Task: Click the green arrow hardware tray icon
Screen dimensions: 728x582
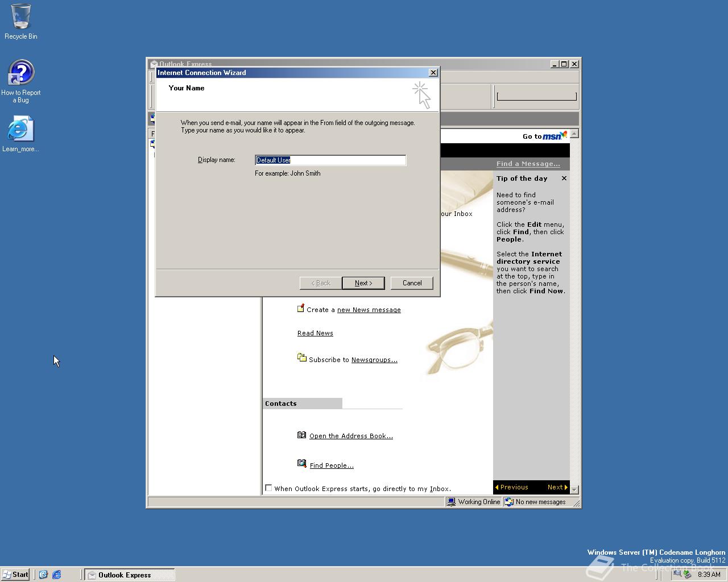Action: [x=687, y=574]
